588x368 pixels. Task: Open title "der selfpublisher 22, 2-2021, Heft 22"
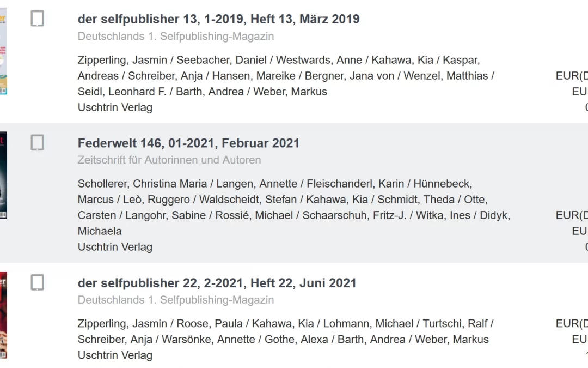point(217,283)
